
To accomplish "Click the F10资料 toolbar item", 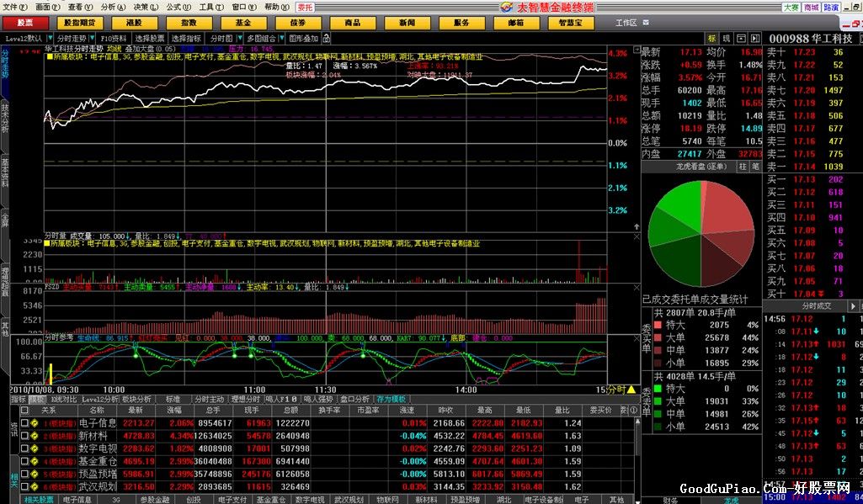I will pyautogui.click(x=114, y=38).
